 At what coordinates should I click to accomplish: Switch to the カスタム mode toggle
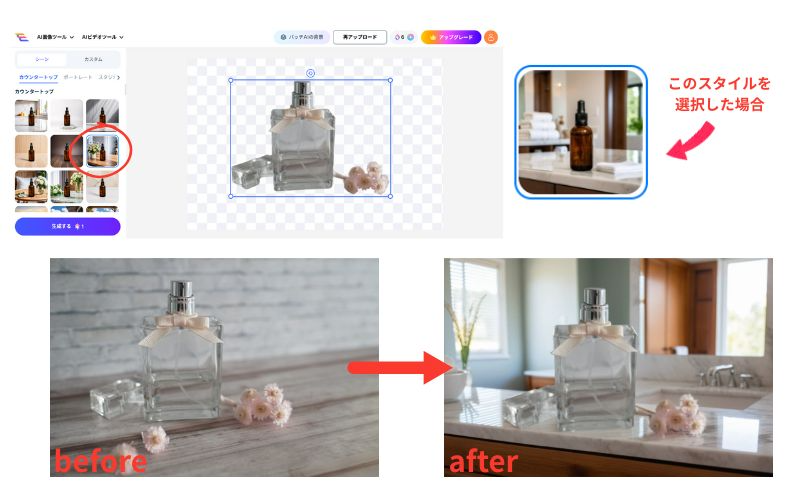tap(93, 60)
